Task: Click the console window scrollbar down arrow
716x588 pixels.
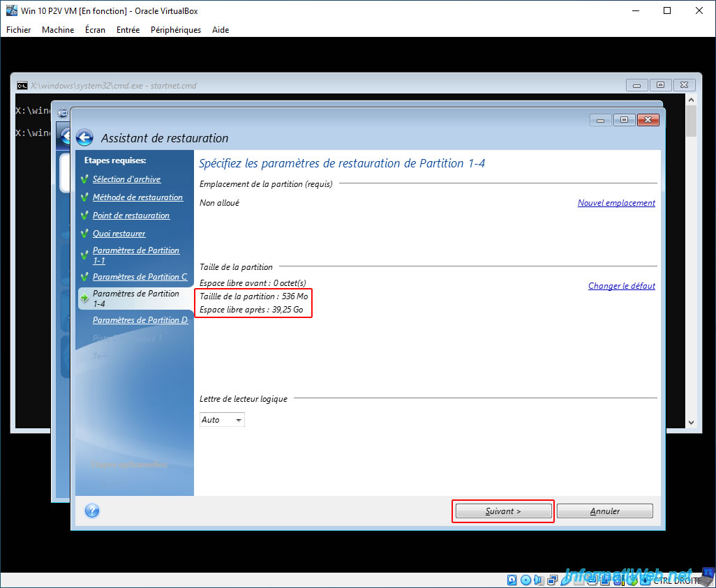Action: [x=692, y=422]
